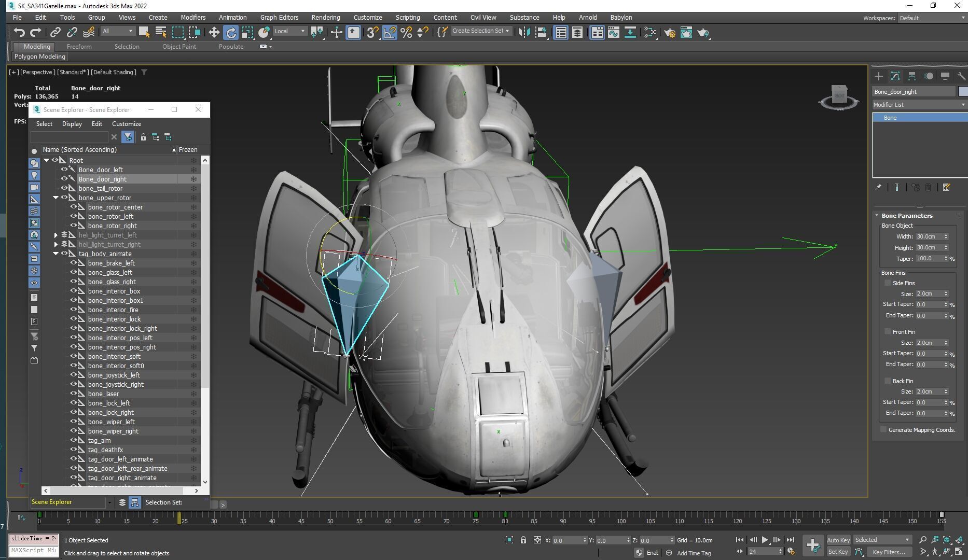Image resolution: width=968 pixels, height=560 pixels.
Task: Activate the Select and Link tool
Action: point(55,33)
